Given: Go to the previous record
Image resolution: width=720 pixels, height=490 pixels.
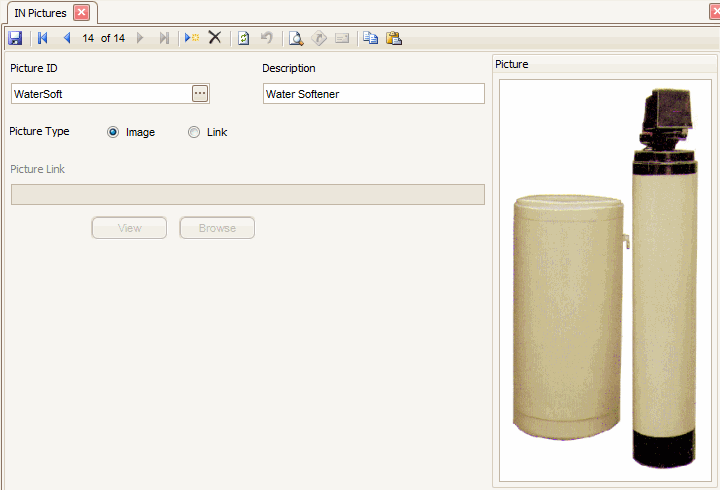Looking at the screenshot, I should (67, 38).
